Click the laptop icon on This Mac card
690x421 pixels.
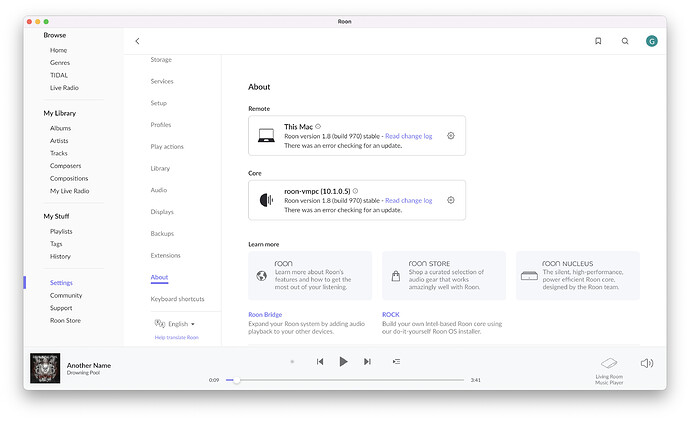coord(266,135)
